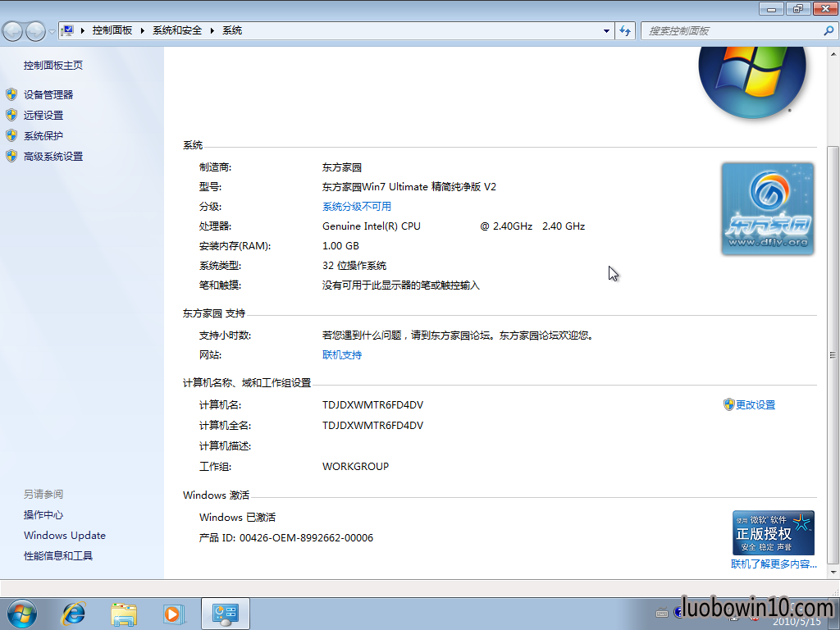Open 设备管理器

48,95
